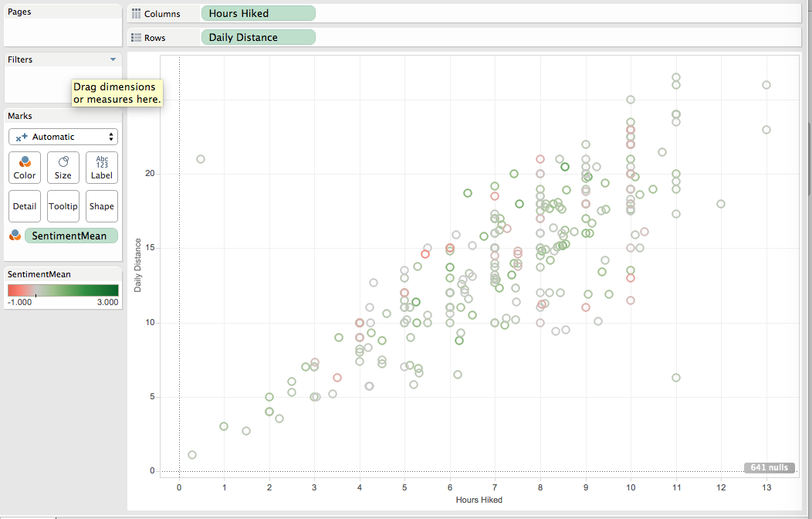Click the Daily Distance axis title

tap(137, 265)
